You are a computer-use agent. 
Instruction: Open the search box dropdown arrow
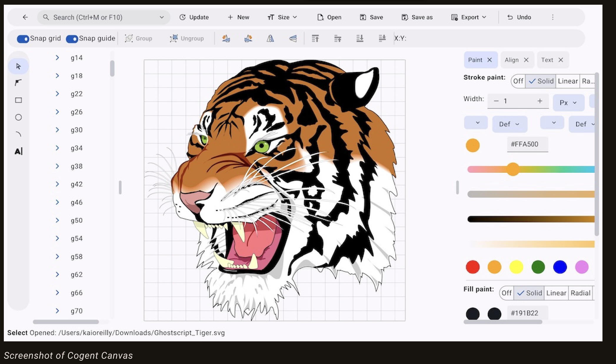pyautogui.click(x=162, y=17)
